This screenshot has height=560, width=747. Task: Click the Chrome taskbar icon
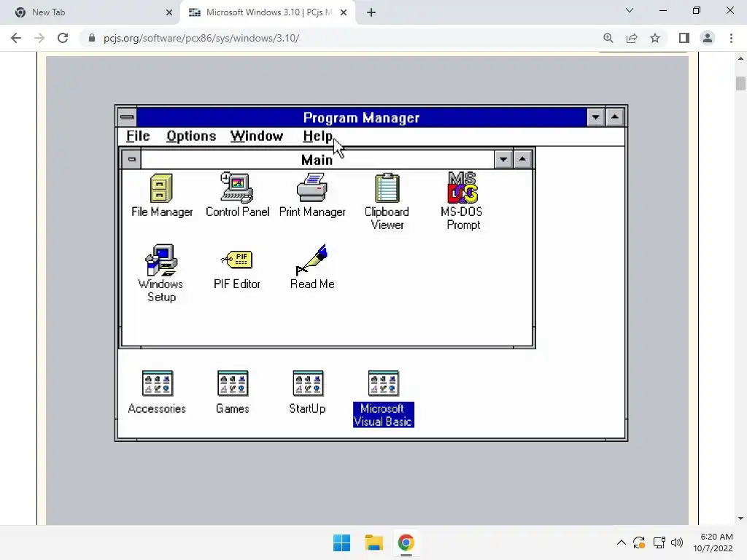(x=406, y=542)
